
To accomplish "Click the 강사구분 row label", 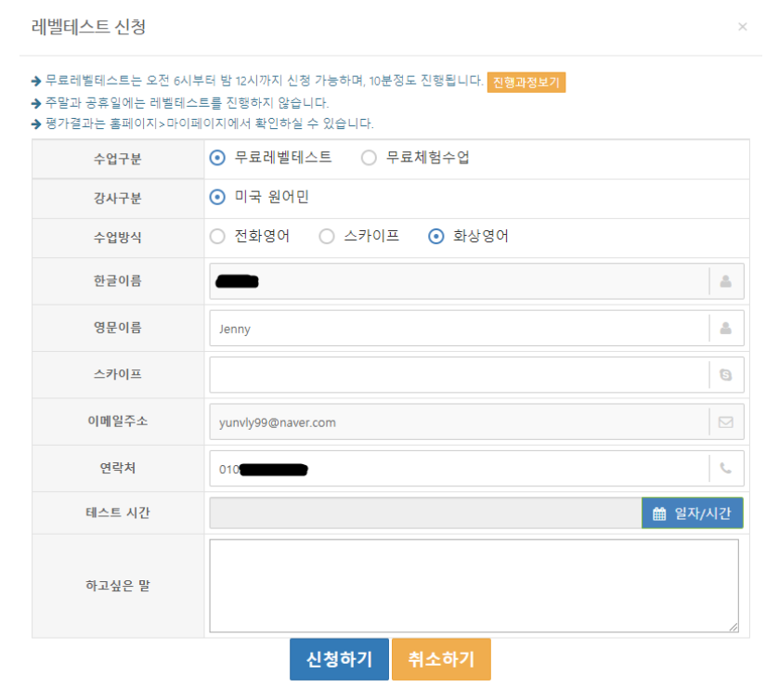I will (118, 199).
